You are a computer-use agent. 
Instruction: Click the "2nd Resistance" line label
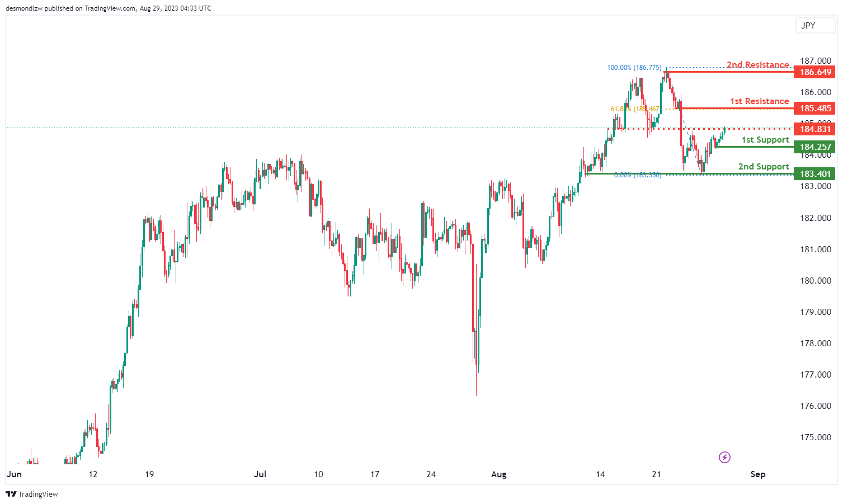757,65
